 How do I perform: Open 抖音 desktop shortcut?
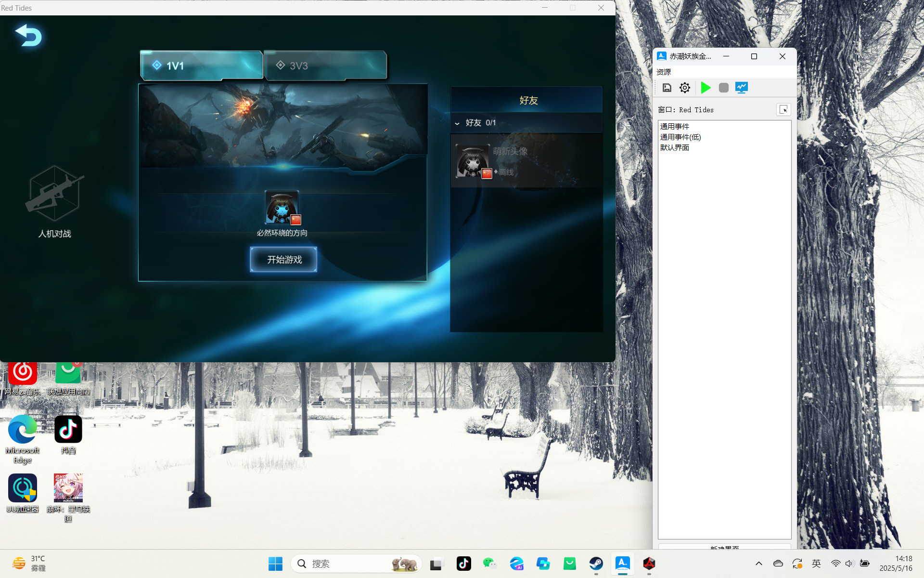click(68, 435)
